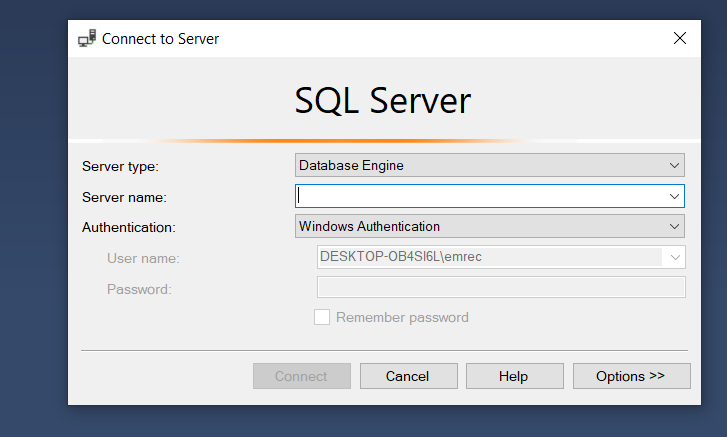Close the Connect to Server dialog
The height and width of the screenshot is (437, 727).
click(x=679, y=38)
